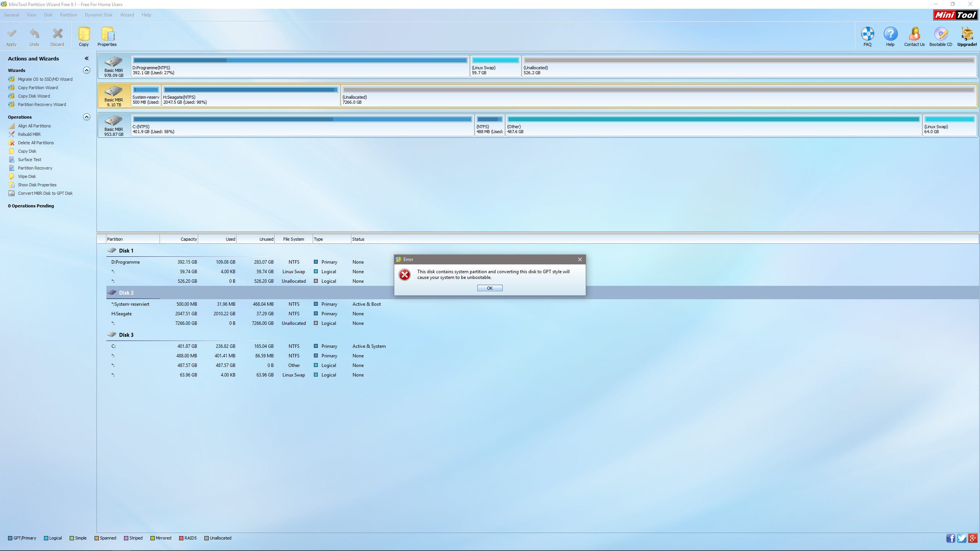Open the Facebook icon at bottom right
Viewport: 980px width, 551px height.
951,538
